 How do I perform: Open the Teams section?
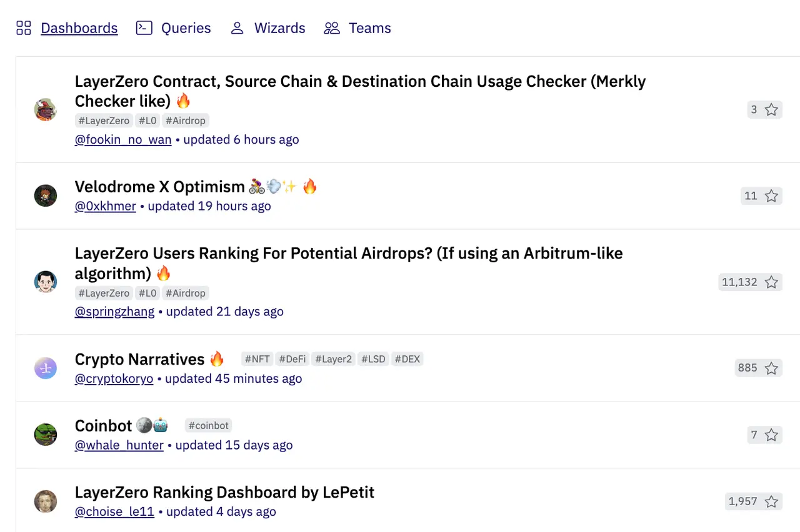(369, 27)
